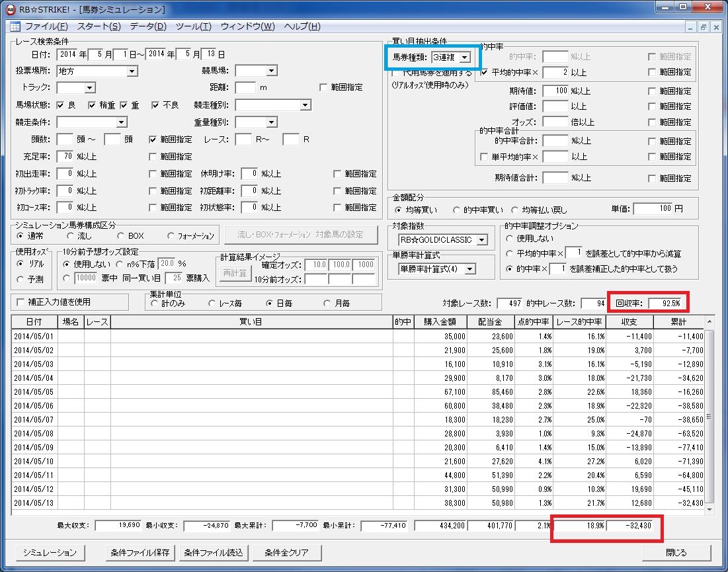Click the 条件全クリア button
728x572 pixels.
point(286,553)
